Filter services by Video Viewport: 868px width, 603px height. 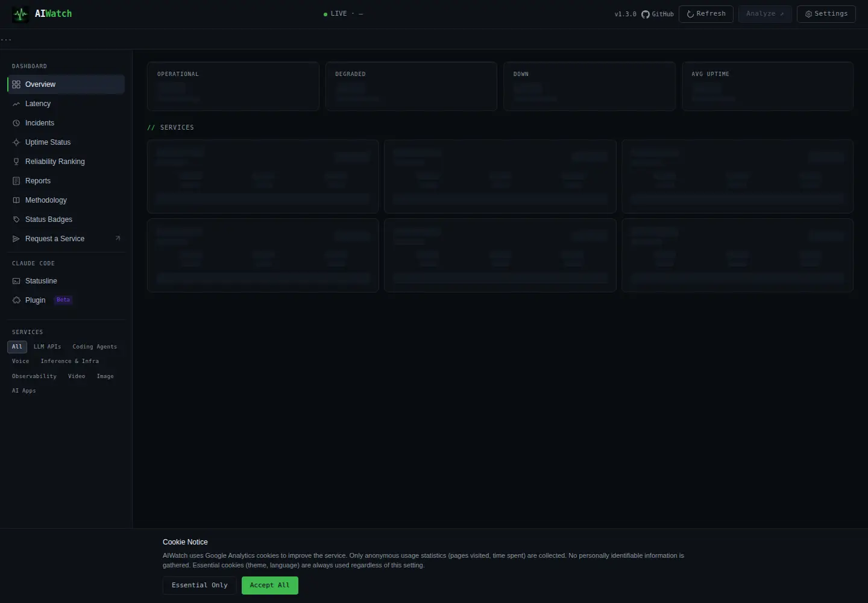pyautogui.click(x=77, y=376)
